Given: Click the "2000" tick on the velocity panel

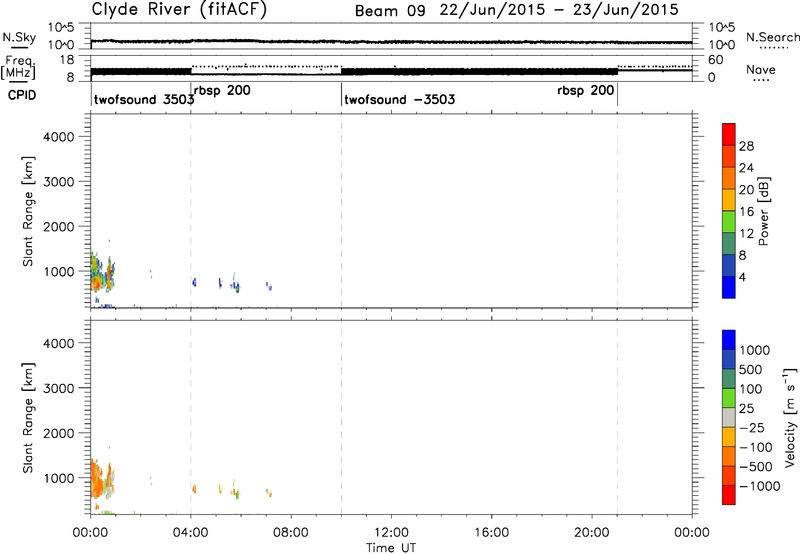Looking at the screenshot, I should tap(59, 433).
